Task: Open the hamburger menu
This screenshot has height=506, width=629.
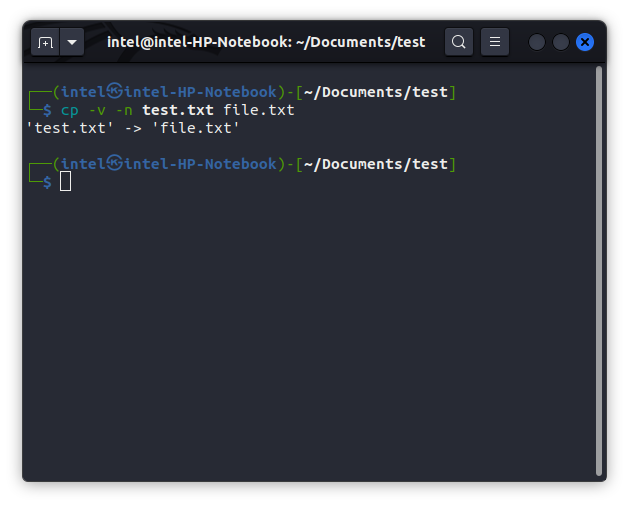Action: [495, 42]
